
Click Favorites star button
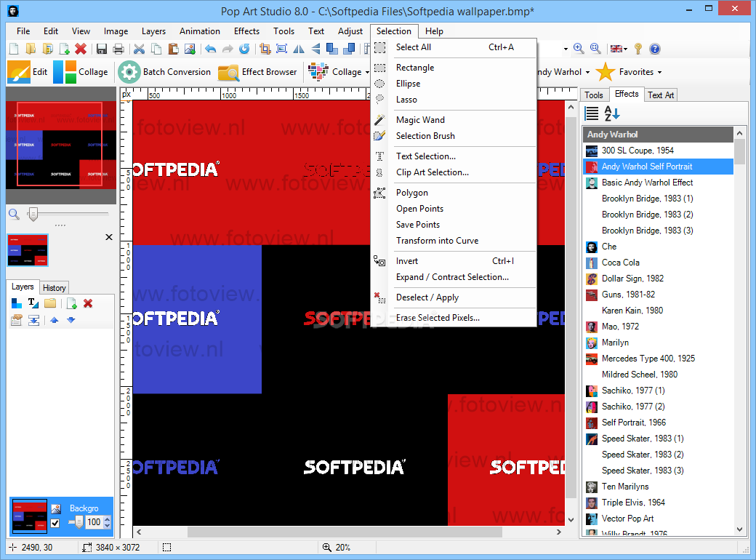pyautogui.click(x=625, y=72)
